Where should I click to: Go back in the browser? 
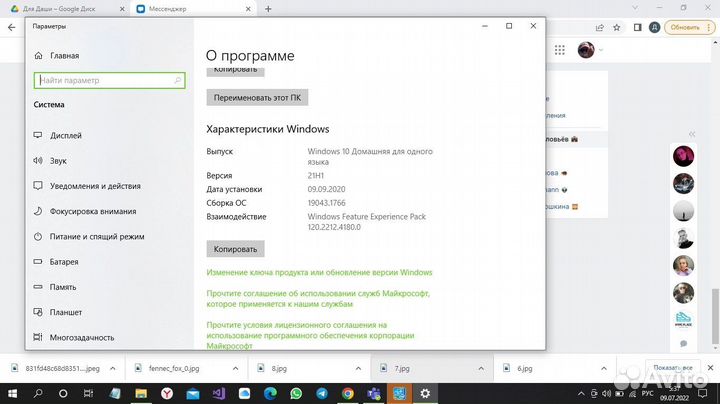(11, 28)
